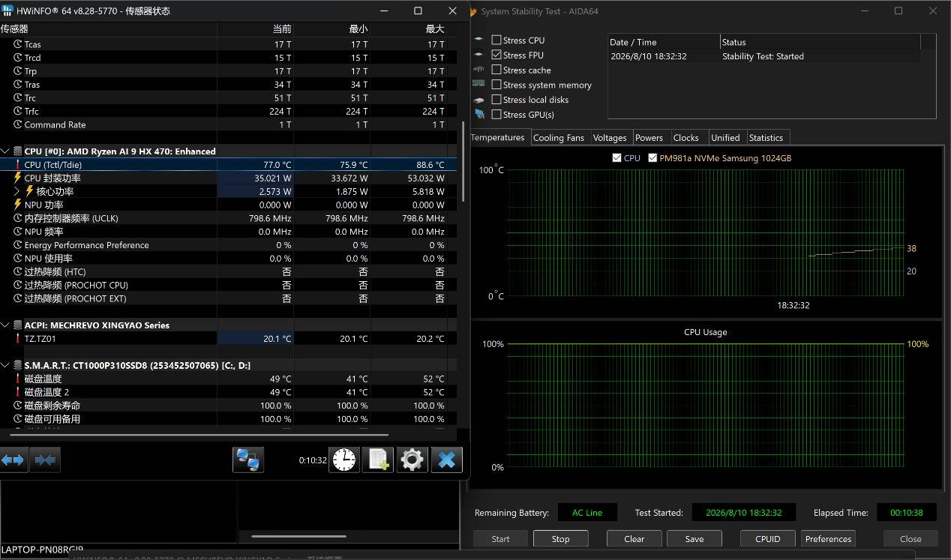The width and height of the screenshot is (951, 560).
Task: Tick the Stress system memory checkbox
Action: coord(496,85)
